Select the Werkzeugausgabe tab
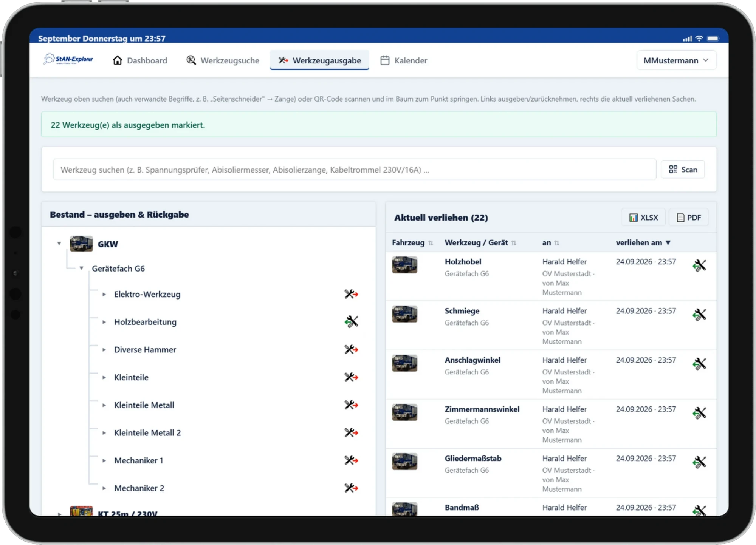Viewport: 756px width, 545px height. (x=319, y=60)
